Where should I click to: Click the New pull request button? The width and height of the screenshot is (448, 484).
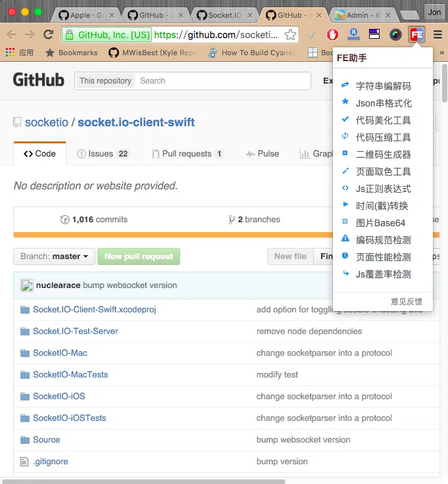tap(139, 256)
